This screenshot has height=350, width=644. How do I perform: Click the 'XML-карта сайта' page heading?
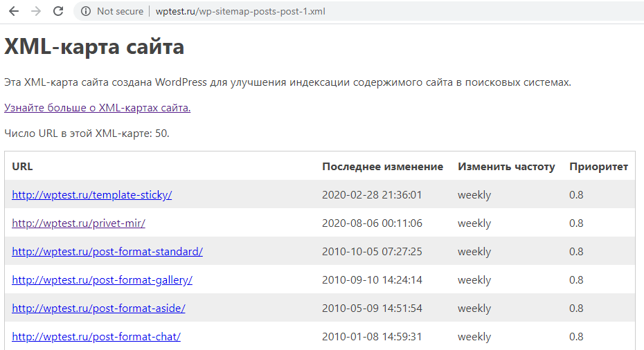(x=94, y=47)
